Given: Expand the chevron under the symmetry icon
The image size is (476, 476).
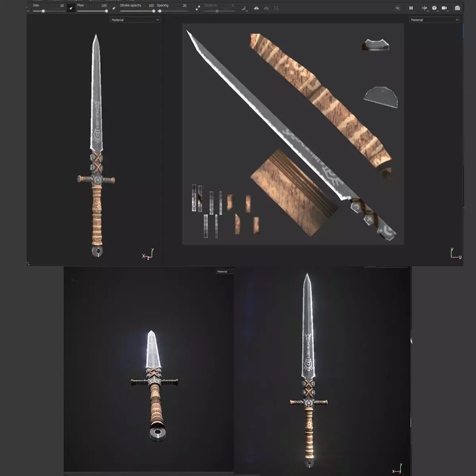Looking at the screenshot, I should (x=428, y=11).
